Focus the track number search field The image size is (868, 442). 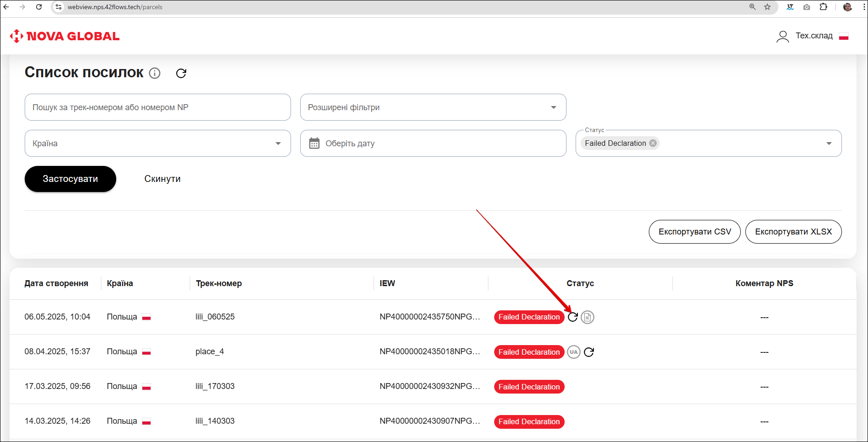[x=157, y=107]
